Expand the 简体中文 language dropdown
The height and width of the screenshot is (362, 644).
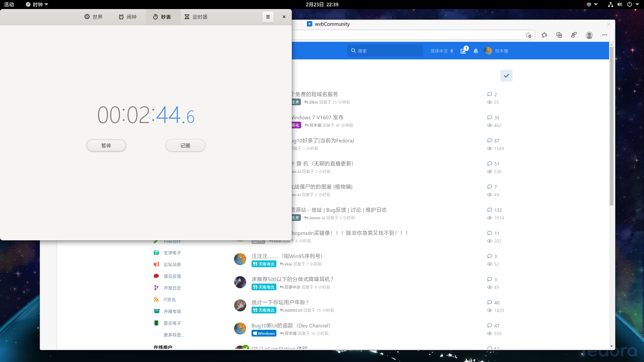pos(442,51)
